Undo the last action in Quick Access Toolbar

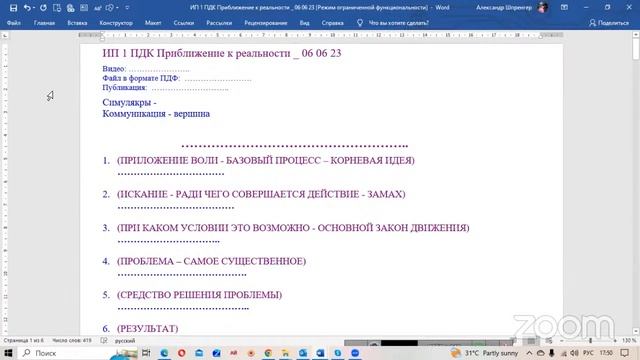[x=27, y=8]
